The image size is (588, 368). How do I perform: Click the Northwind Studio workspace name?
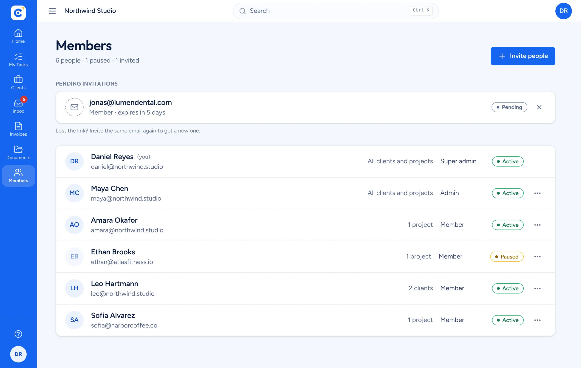pos(90,11)
